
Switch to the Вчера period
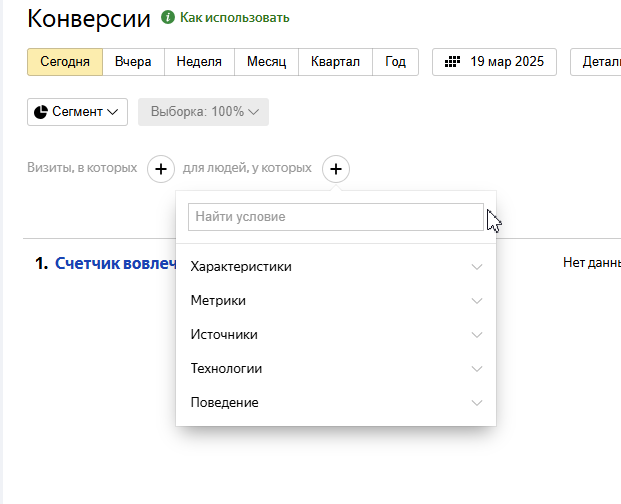pyautogui.click(x=133, y=62)
